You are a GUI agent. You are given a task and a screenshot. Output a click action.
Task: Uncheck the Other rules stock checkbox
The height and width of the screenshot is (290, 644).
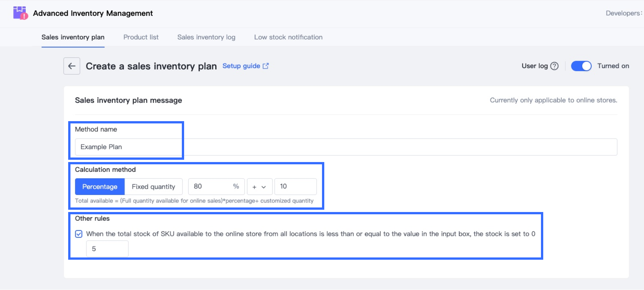79,234
